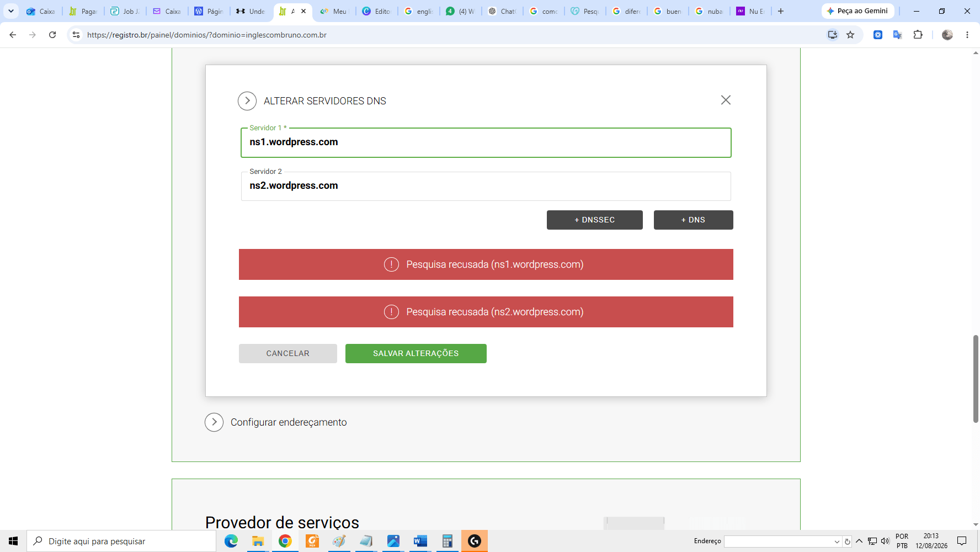Close the active registro.br tab
980x552 pixels.
(303, 11)
